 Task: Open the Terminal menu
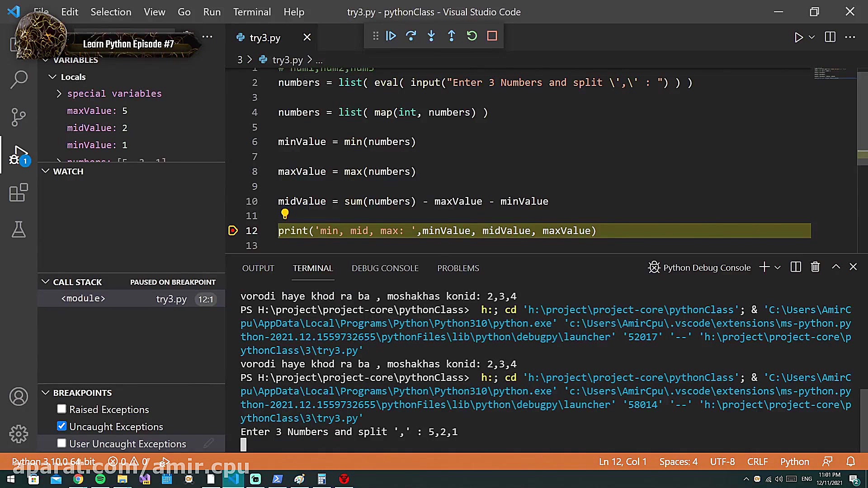pyautogui.click(x=252, y=12)
